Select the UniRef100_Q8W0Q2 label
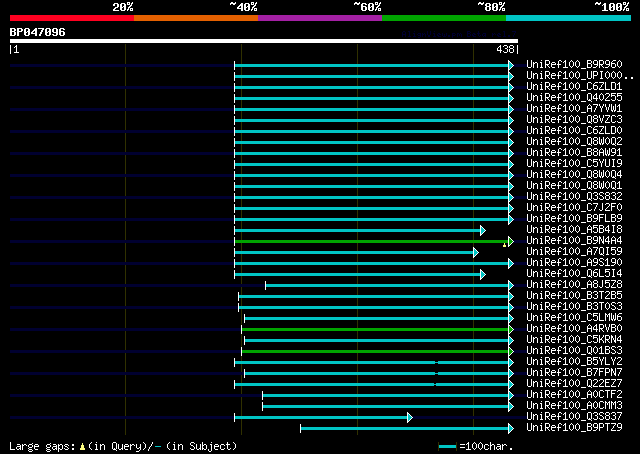Image resolution: width=640 pixels, height=454 pixels. [574, 141]
